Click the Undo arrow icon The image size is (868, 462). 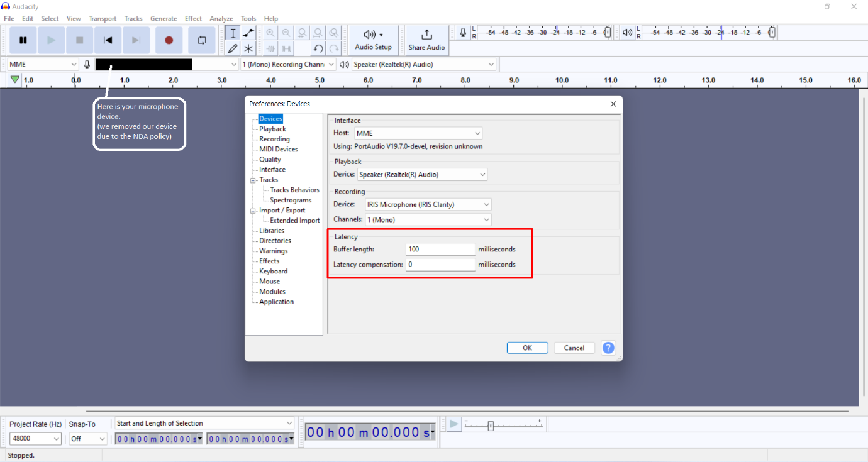point(318,48)
